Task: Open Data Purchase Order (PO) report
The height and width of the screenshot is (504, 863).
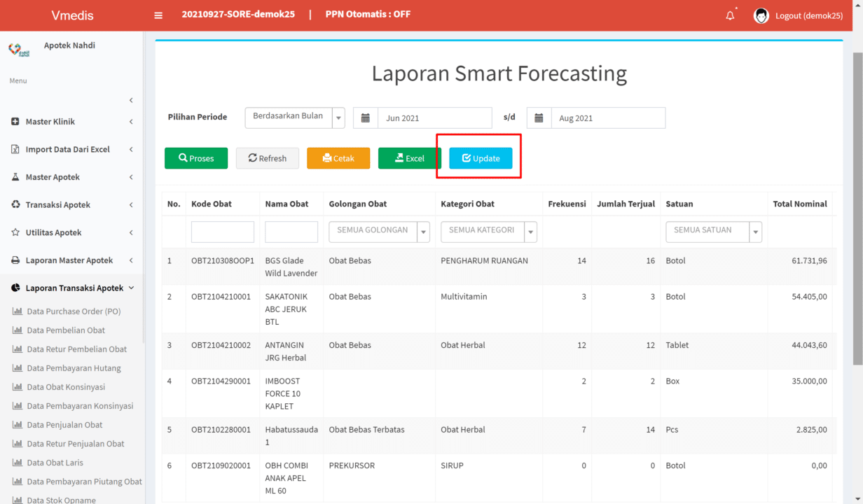Action: coord(74,311)
